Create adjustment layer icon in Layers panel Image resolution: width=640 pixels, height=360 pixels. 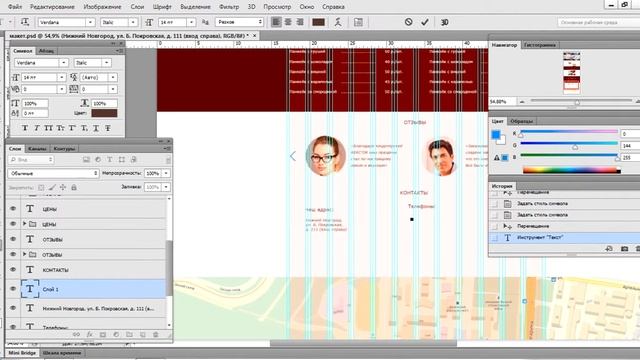[116, 334]
